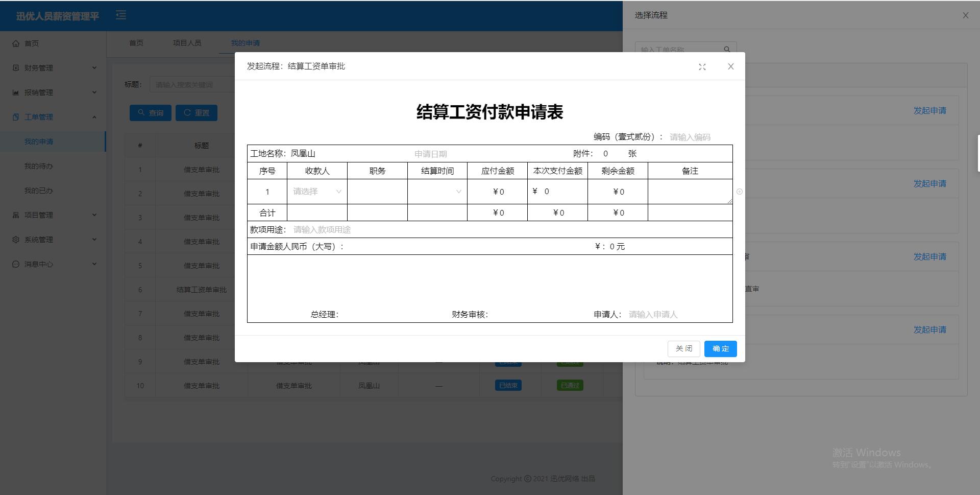Image resolution: width=980 pixels, height=495 pixels.
Task: Click the search magnifier in 选择流程 panel
Action: (x=727, y=49)
